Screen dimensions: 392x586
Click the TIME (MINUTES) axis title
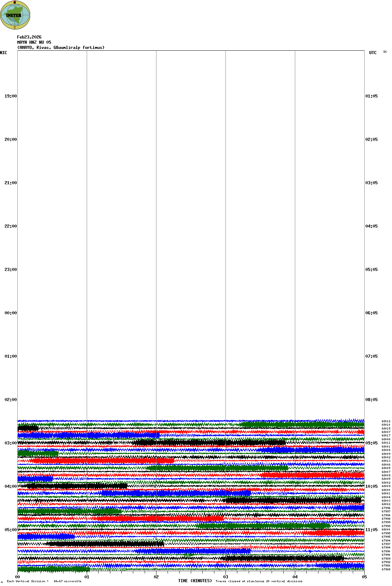(195, 581)
